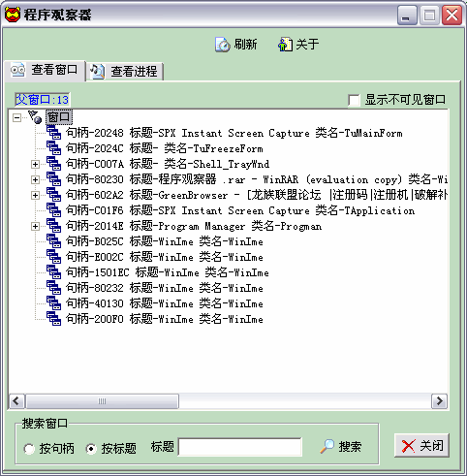Open the 关于 about icon
The height and width of the screenshot is (476, 467).
coord(285,45)
